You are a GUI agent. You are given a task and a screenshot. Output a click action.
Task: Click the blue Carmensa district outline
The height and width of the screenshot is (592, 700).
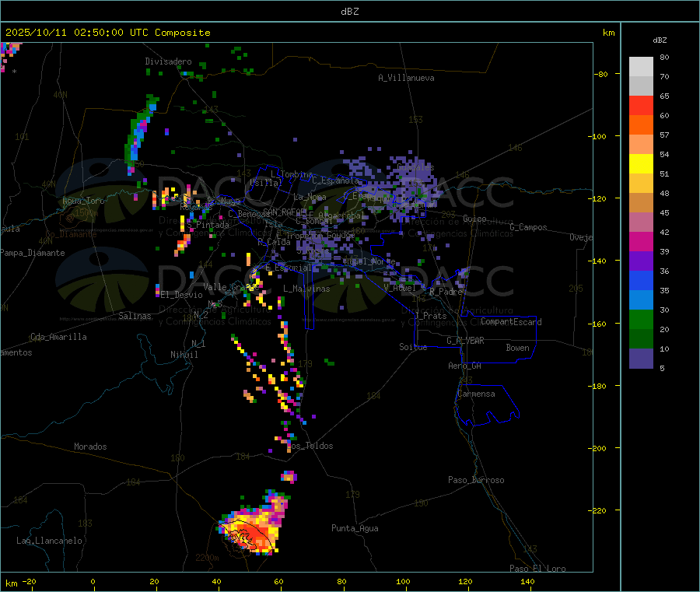pyautogui.click(x=487, y=405)
